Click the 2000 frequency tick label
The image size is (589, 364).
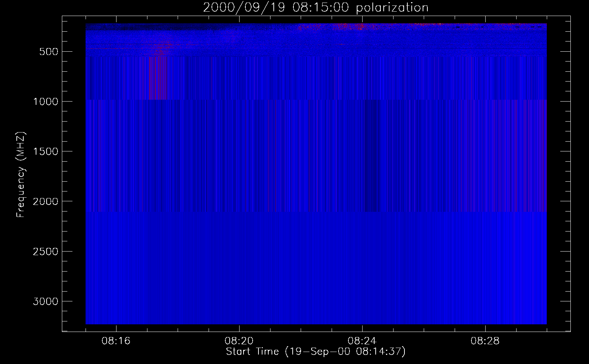(46, 202)
